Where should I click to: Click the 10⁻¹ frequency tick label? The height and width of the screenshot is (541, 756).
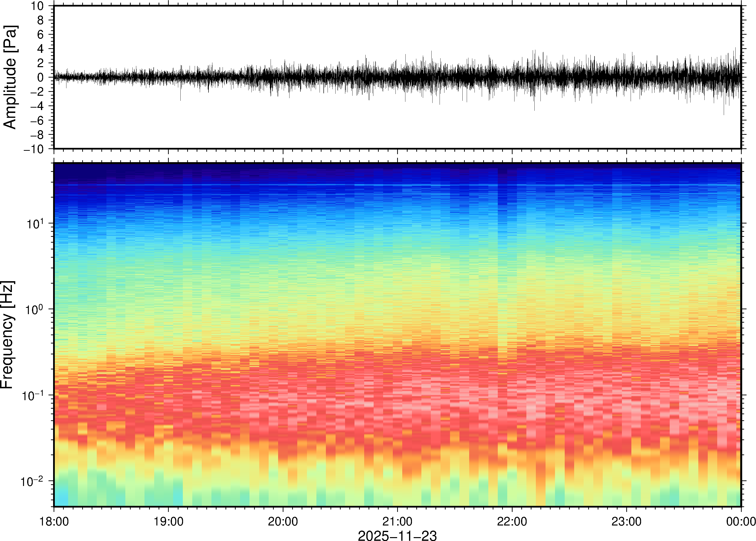pyautogui.click(x=33, y=395)
